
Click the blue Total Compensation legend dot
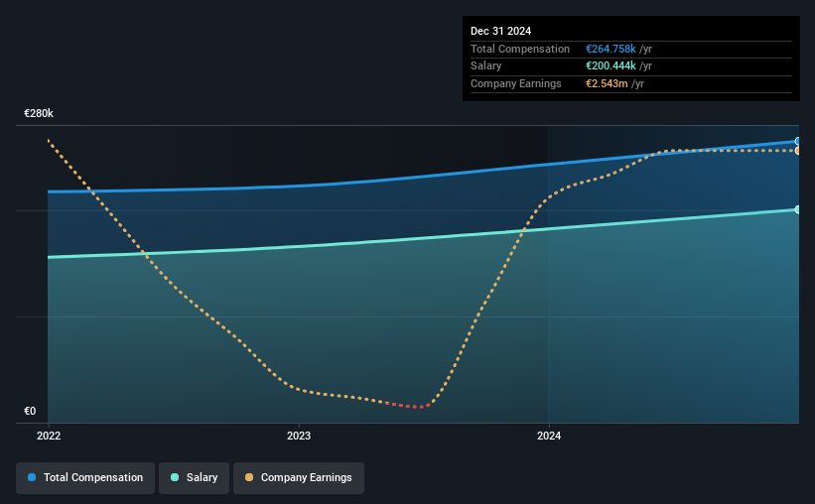click(32, 477)
